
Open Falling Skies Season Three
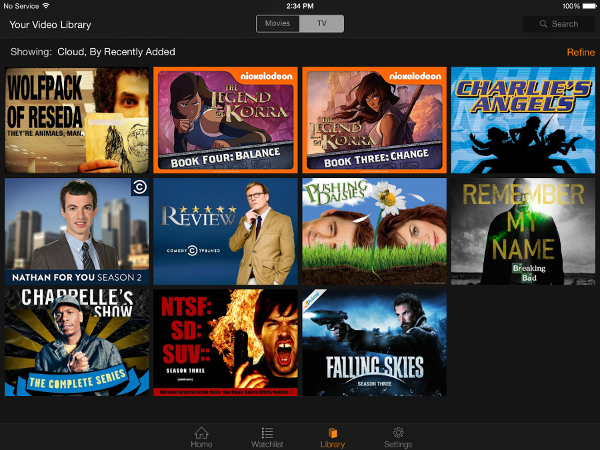tap(373, 343)
